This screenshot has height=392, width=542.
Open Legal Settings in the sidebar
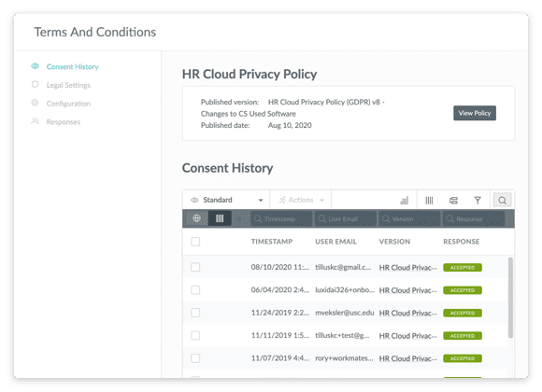point(68,85)
